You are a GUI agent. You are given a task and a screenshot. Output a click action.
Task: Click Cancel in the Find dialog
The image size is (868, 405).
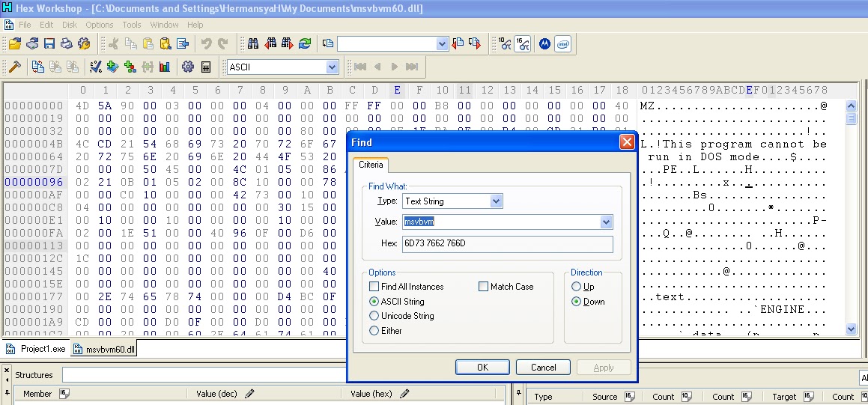click(543, 368)
